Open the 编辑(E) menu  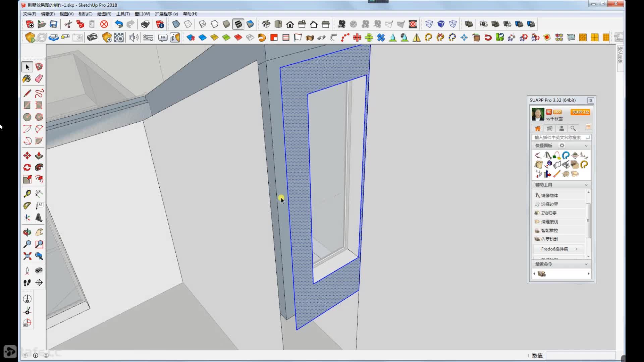coord(48,14)
